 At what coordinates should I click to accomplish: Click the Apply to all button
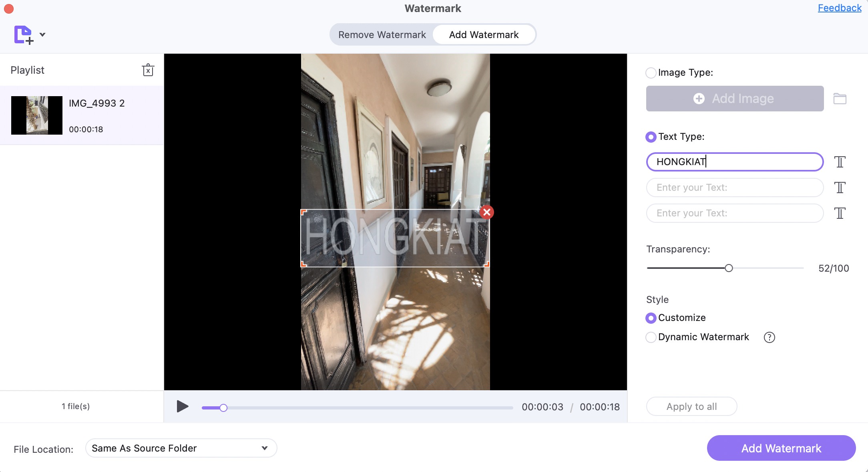692,406
